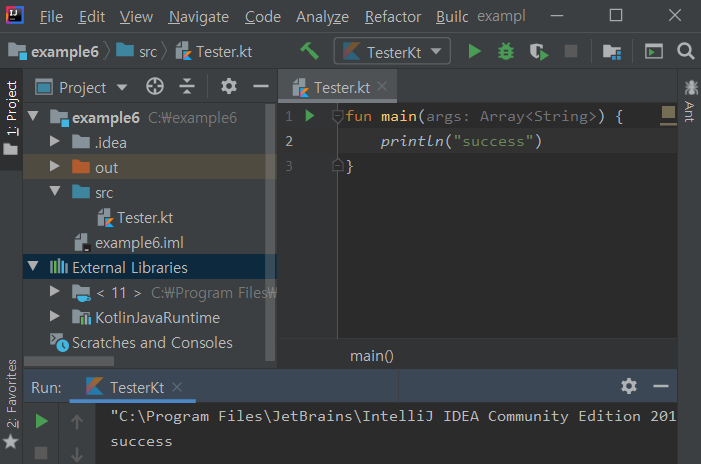
Task: Minimize the Run tool window
Action: tap(661, 386)
